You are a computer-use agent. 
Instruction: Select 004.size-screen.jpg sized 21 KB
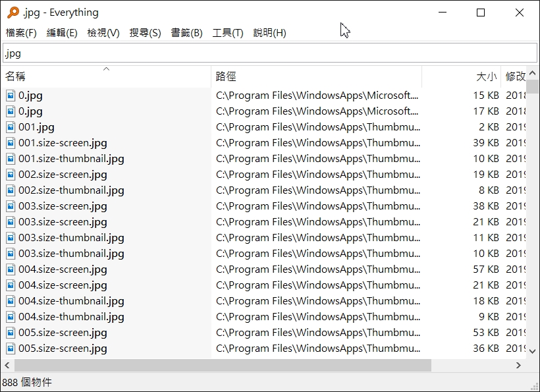(63, 285)
